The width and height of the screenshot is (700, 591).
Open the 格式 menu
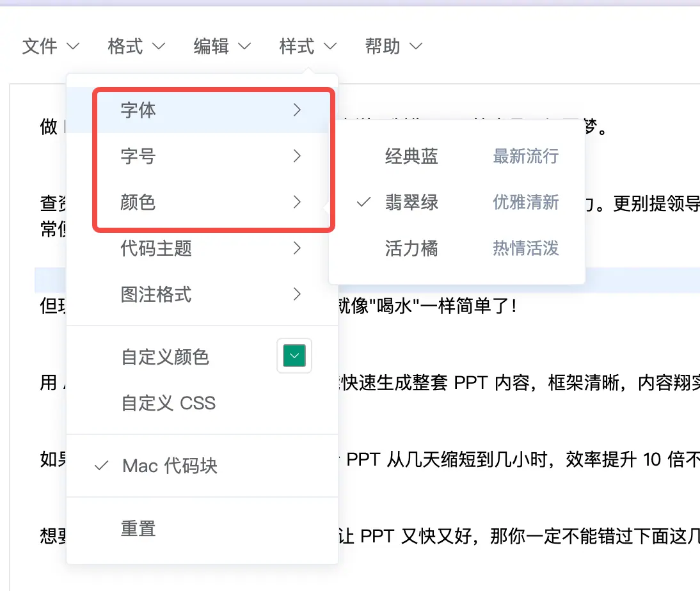(136, 46)
